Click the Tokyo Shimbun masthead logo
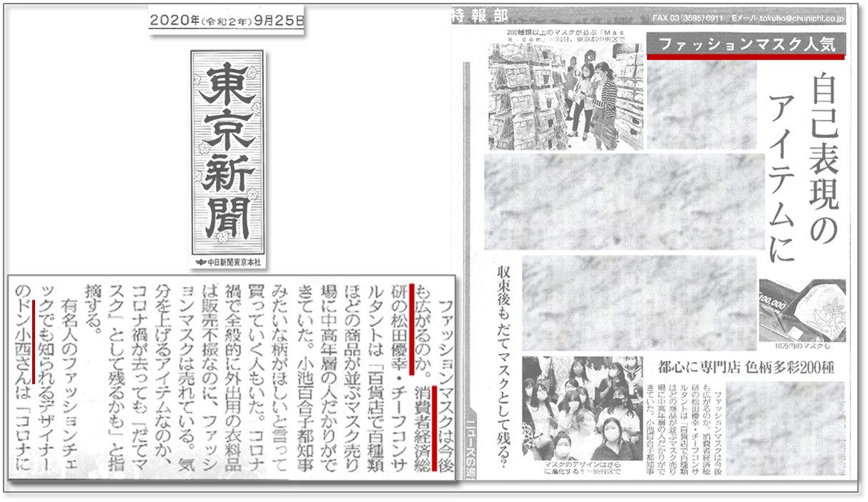 tap(226, 153)
